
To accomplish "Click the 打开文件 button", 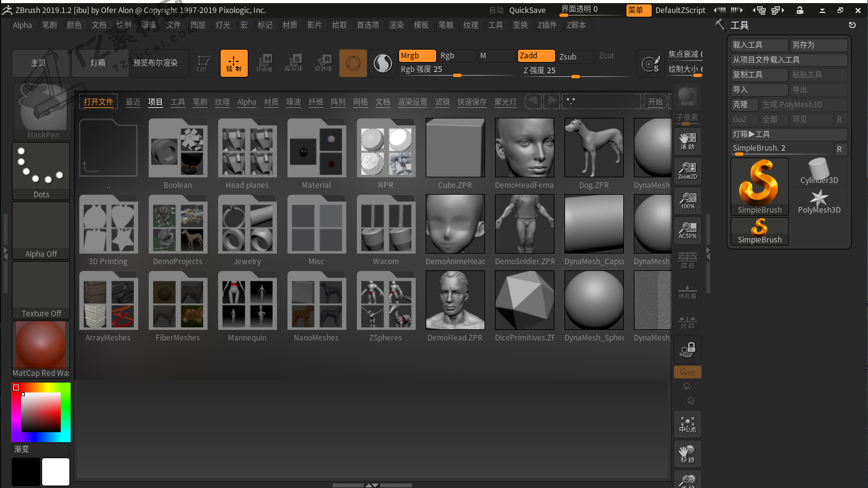I will pyautogui.click(x=99, y=102).
